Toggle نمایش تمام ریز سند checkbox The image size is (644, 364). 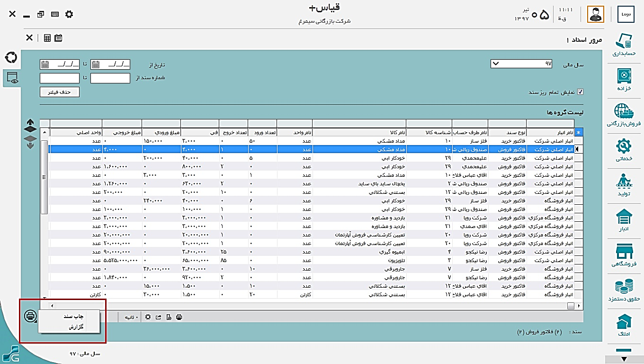click(x=581, y=92)
